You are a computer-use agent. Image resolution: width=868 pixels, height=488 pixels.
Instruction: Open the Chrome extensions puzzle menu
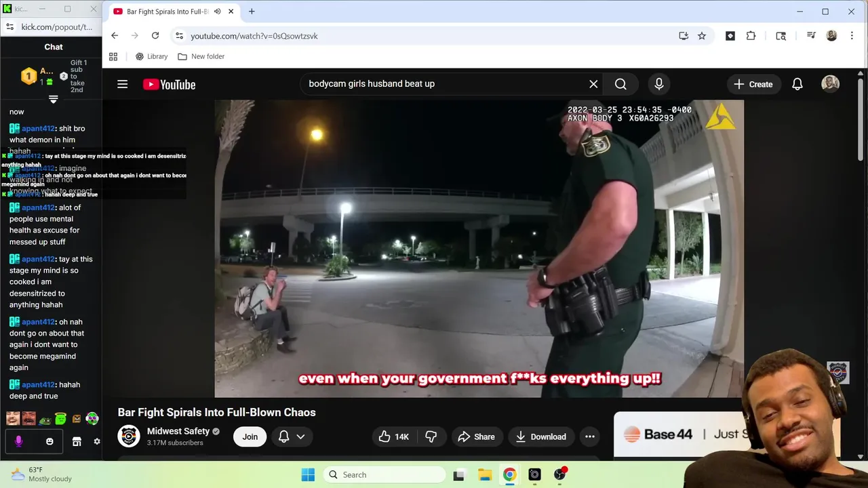[x=751, y=36]
